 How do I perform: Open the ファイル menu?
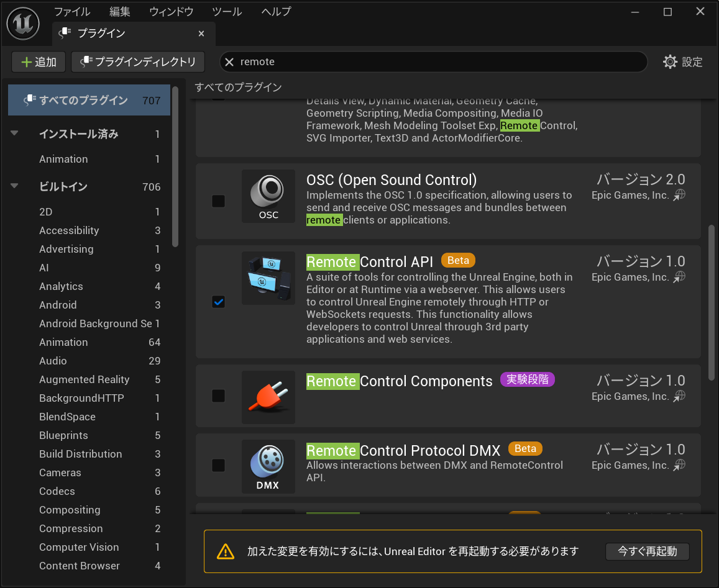tap(72, 11)
